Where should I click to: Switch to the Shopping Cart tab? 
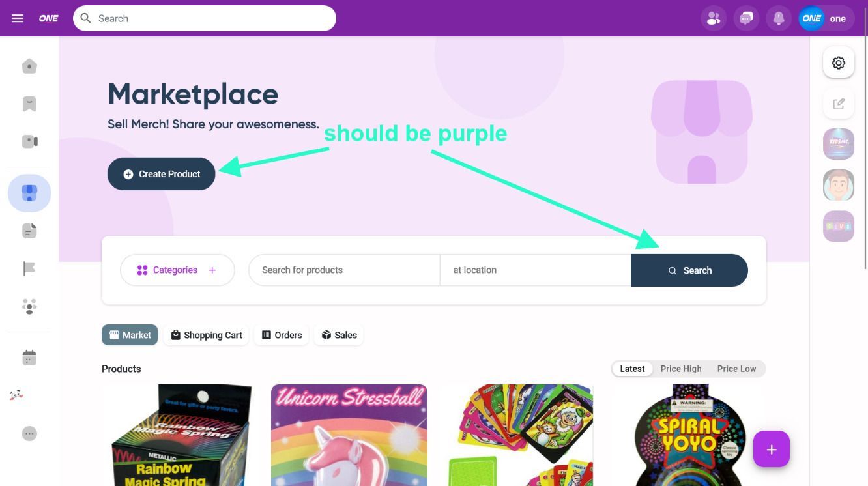coord(206,335)
